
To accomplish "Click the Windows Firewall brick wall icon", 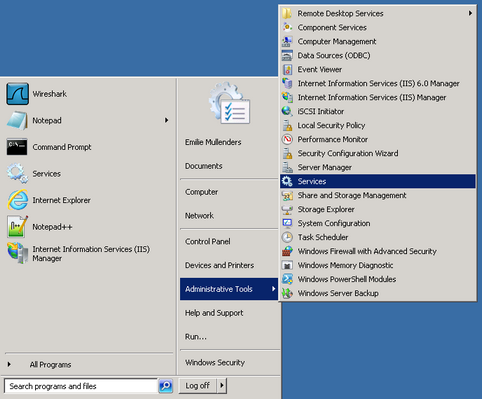I will [287, 251].
